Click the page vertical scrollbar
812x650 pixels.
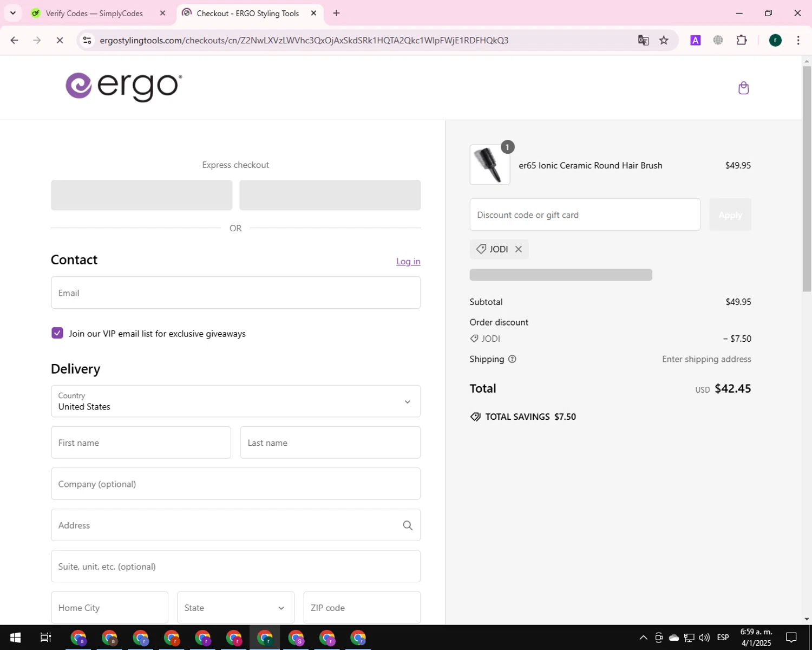coord(807,179)
